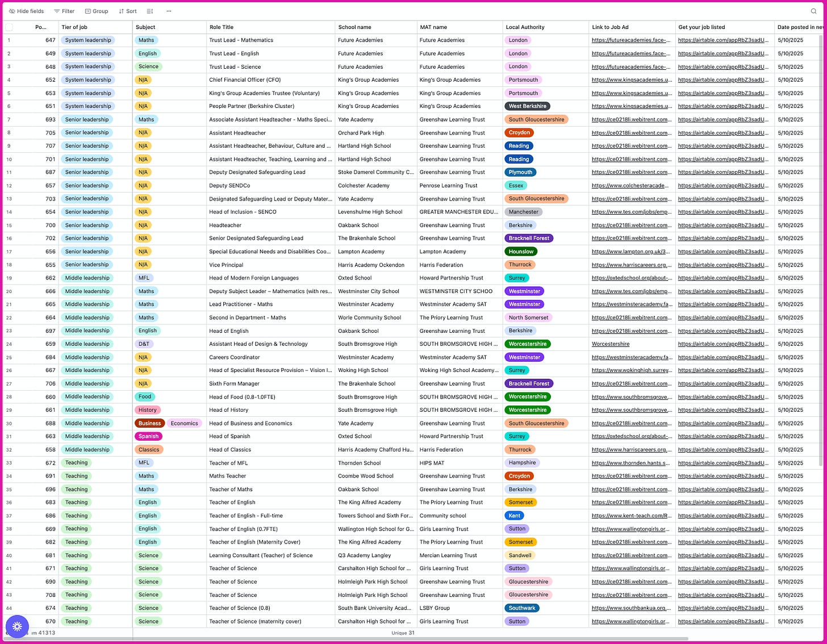Open the three-dot more options menu

point(169,11)
